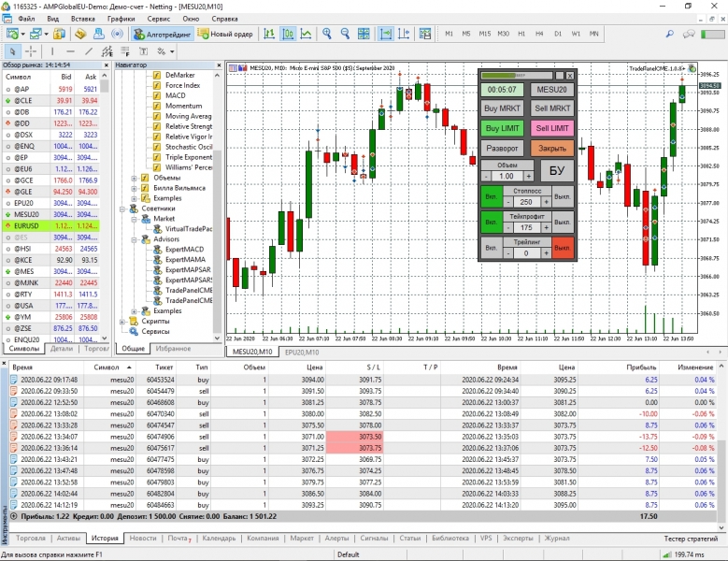Click the trade panel green progress bar
728x561 pixels.
[517, 75]
